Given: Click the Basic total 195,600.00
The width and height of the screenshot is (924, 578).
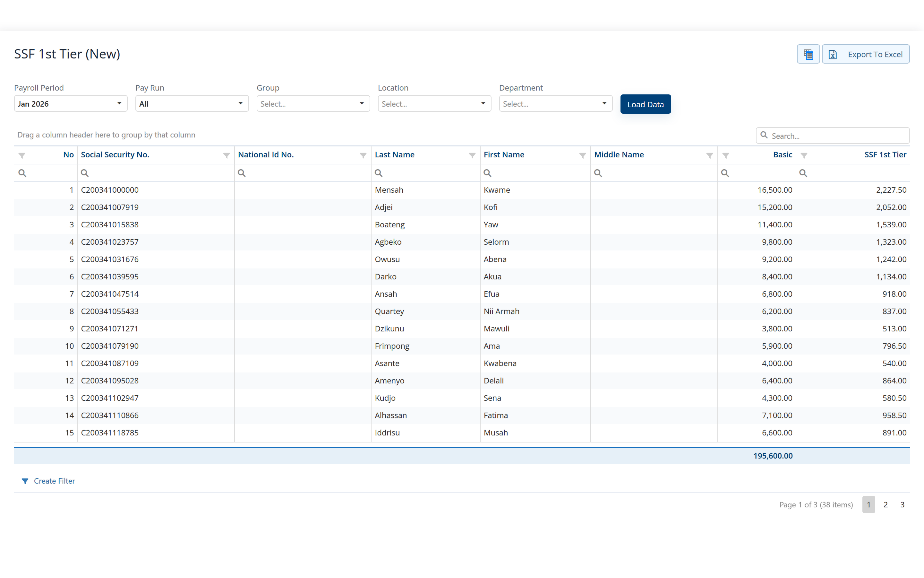Looking at the screenshot, I should pyautogui.click(x=773, y=456).
